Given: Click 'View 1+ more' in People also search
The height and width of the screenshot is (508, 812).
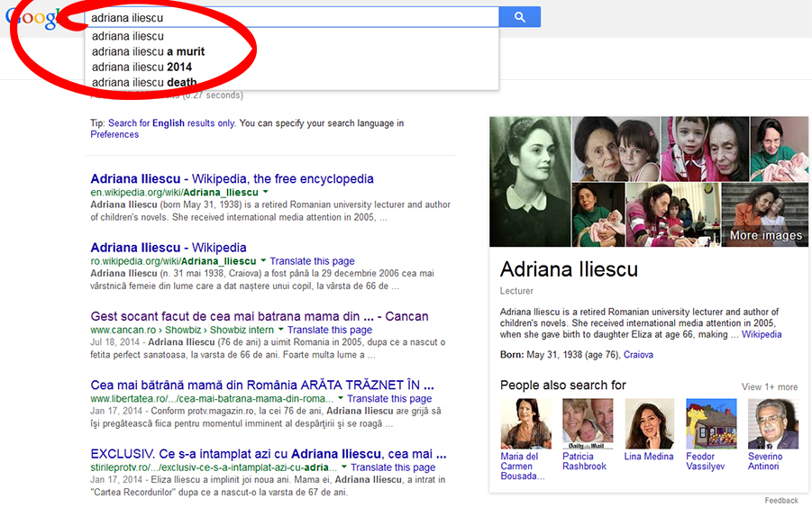Looking at the screenshot, I should pos(769,386).
